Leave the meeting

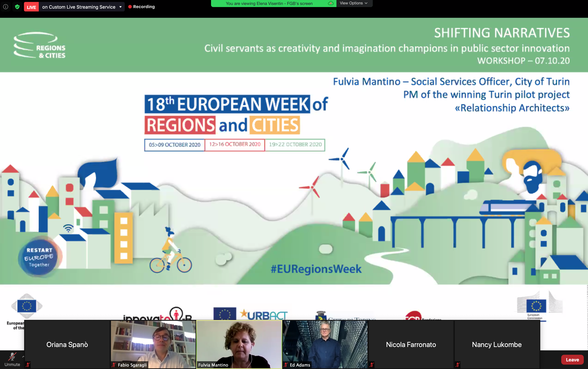(x=572, y=360)
